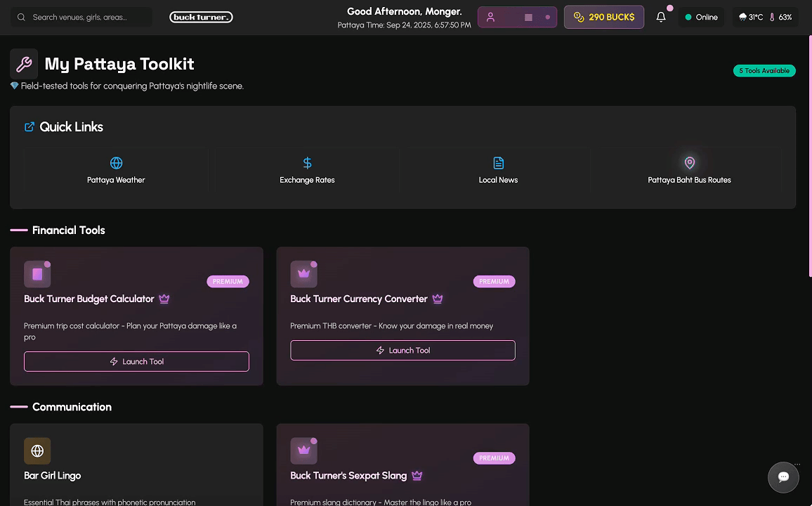Click the 5 Tools Available badge
The height and width of the screenshot is (506, 812).
click(764, 70)
